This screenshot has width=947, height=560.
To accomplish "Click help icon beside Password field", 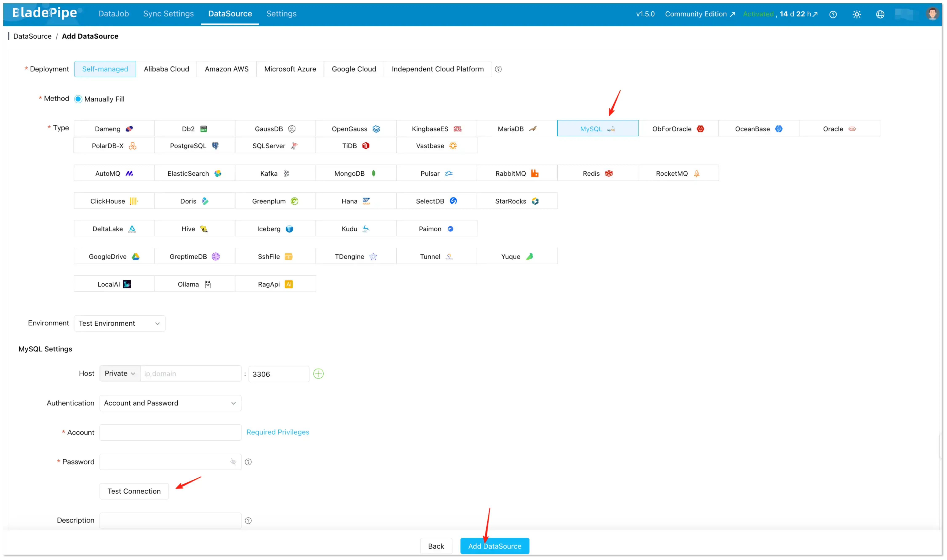I will coord(248,462).
